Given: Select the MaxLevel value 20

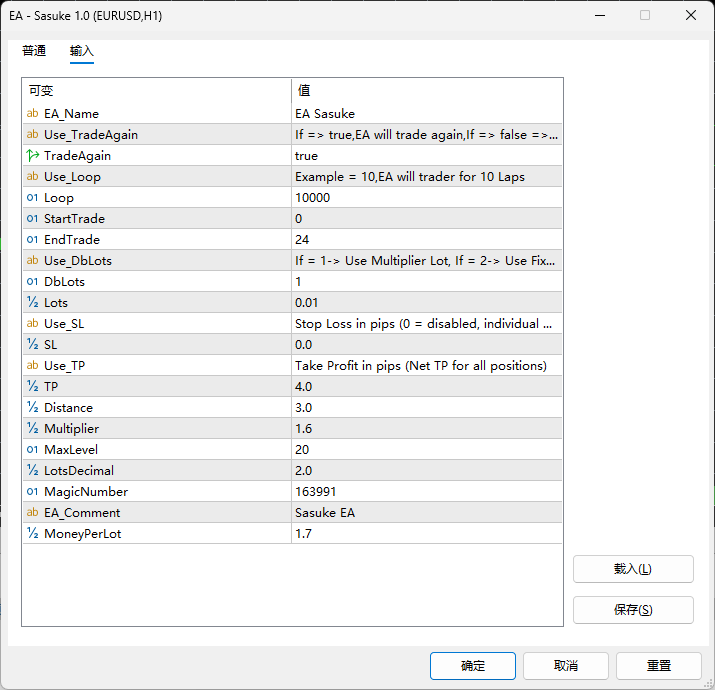Looking at the screenshot, I should pos(302,449).
